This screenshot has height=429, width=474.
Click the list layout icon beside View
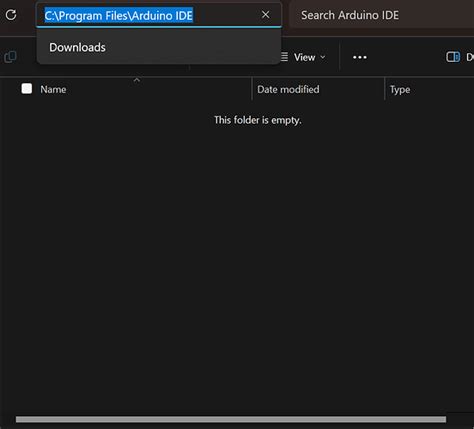tap(284, 57)
